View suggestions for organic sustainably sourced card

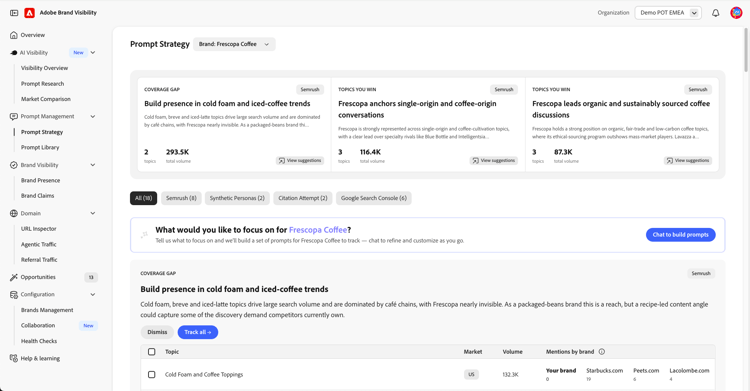coord(688,161)
